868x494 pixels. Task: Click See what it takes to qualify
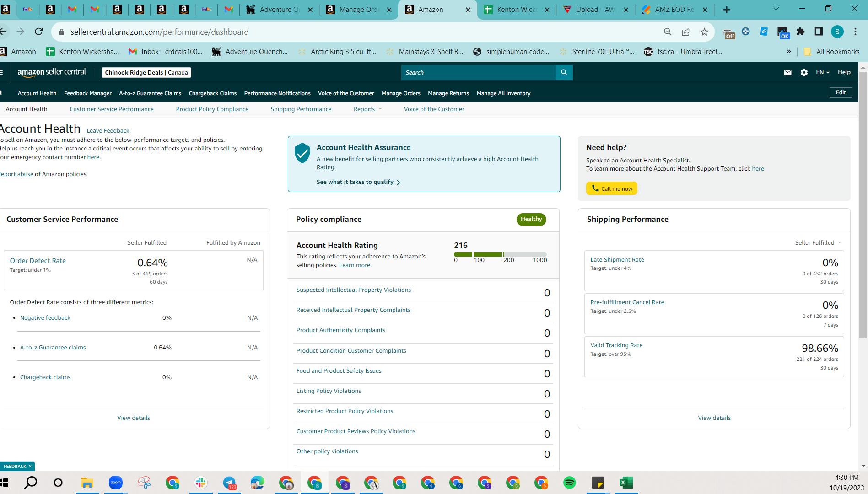tap(358, 182)
